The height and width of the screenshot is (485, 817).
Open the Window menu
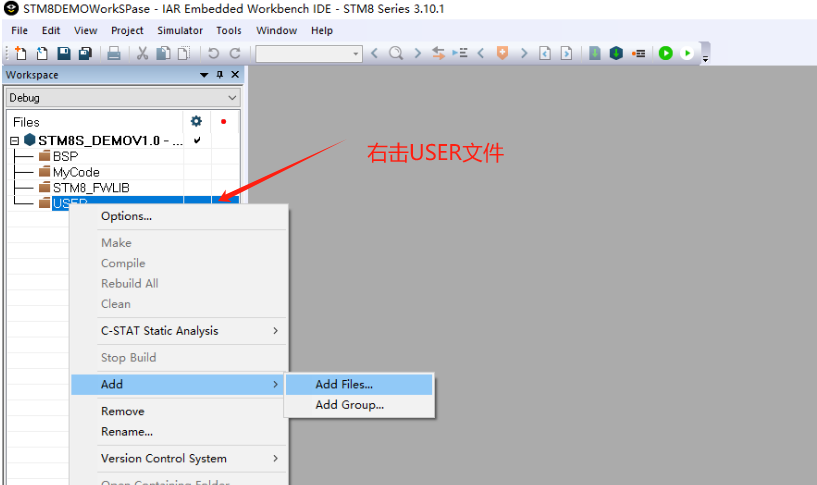276,31
